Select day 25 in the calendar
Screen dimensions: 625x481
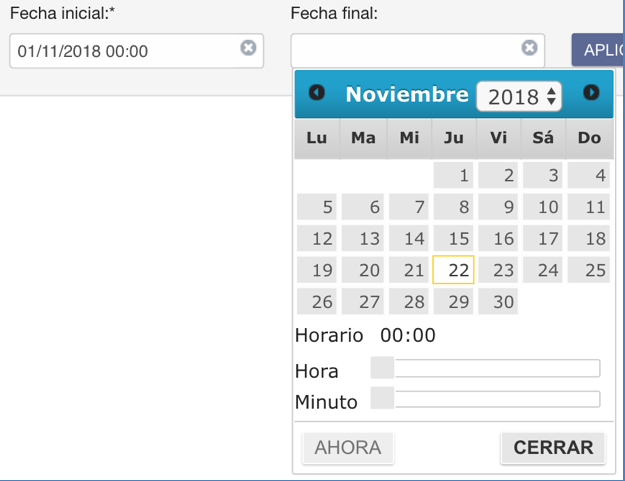tap(589, 270)
